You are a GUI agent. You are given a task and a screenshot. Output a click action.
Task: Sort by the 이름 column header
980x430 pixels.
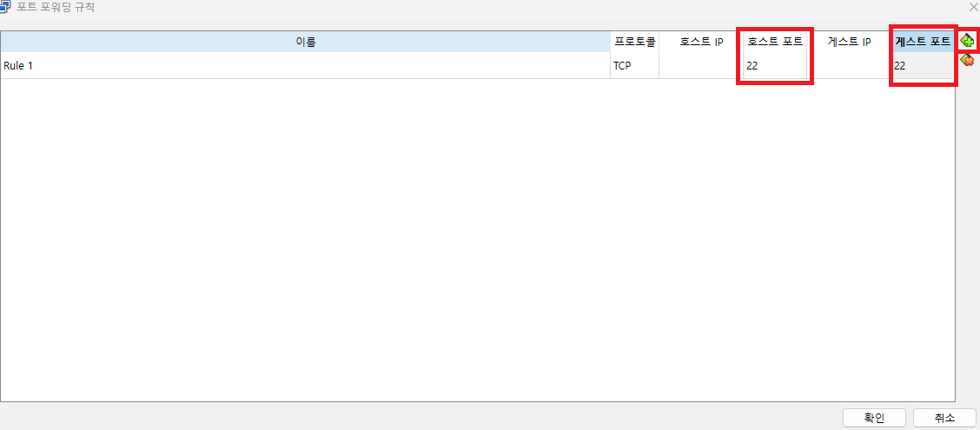[306, 42]
